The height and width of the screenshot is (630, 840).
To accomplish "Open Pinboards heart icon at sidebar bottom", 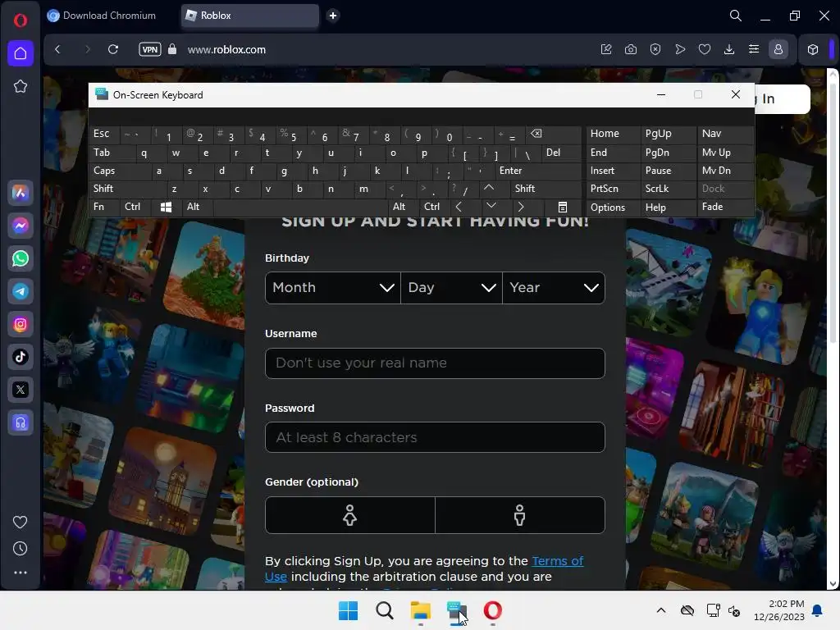I will [21, 522].
